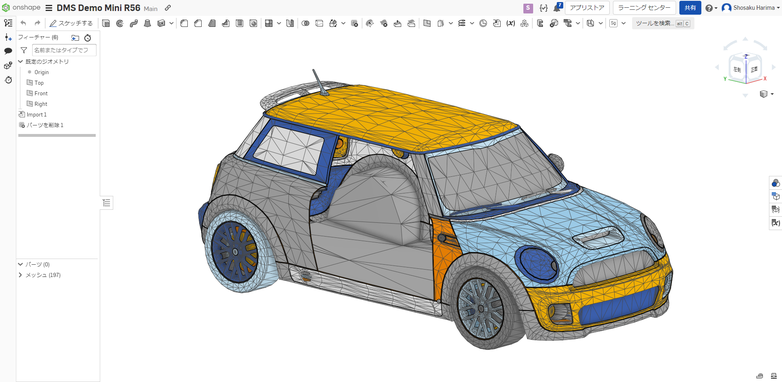Click the purple S badge icon

(528, 8)
